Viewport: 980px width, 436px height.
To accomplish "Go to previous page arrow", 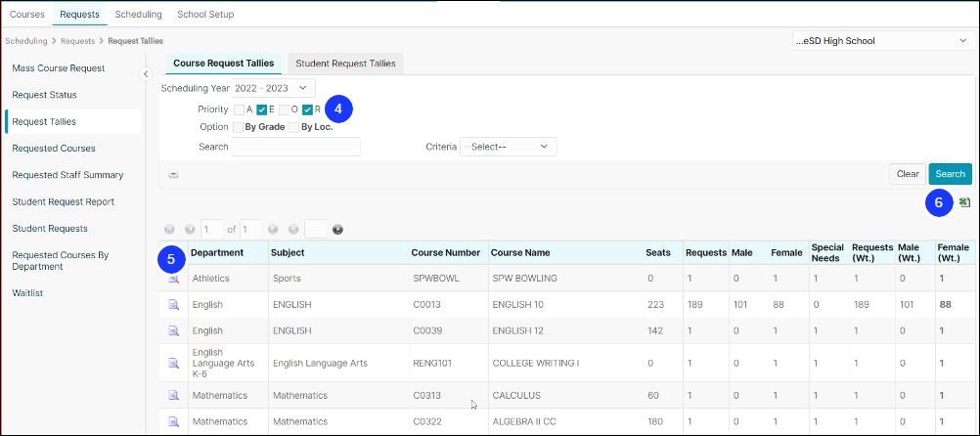I will tap(190, 230).
